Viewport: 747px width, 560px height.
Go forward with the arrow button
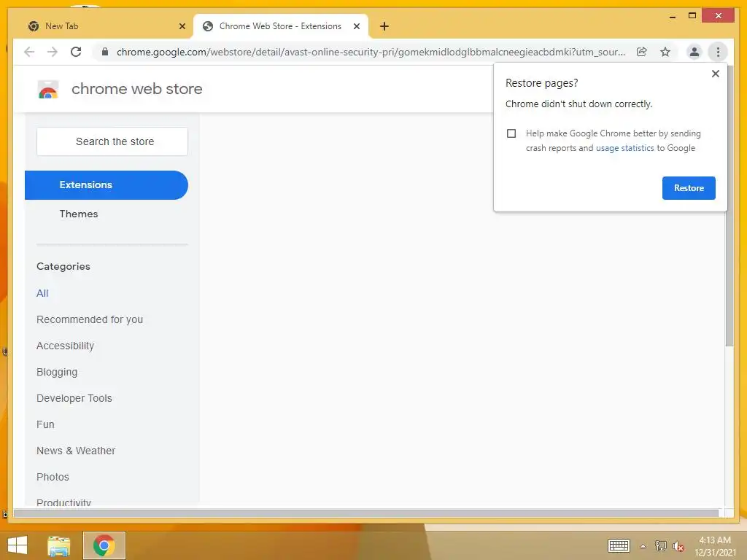tap(53, 52)
